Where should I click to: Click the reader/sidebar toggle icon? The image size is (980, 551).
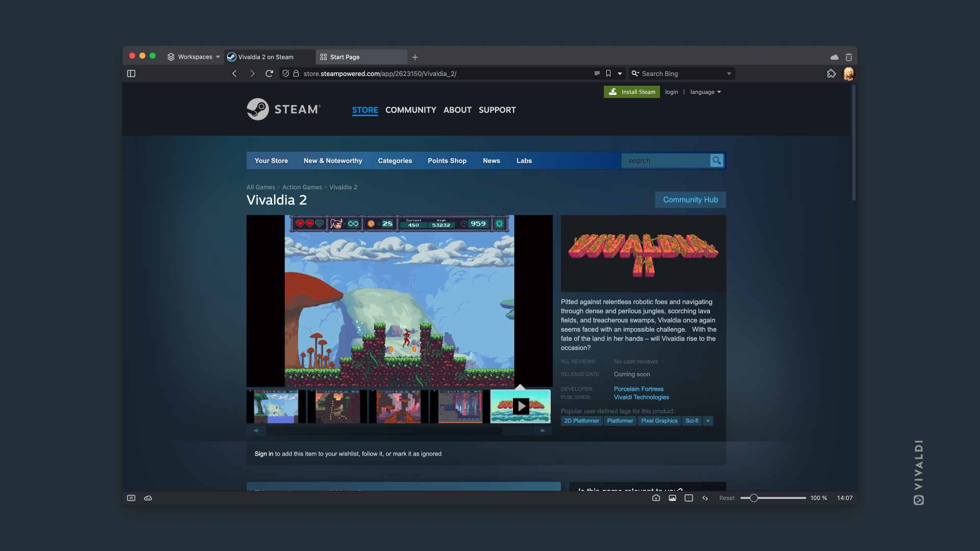pos(133,73)
